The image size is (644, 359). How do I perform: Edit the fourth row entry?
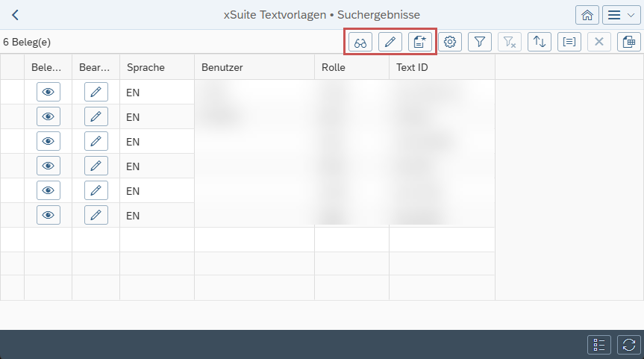tap(96, 166)
